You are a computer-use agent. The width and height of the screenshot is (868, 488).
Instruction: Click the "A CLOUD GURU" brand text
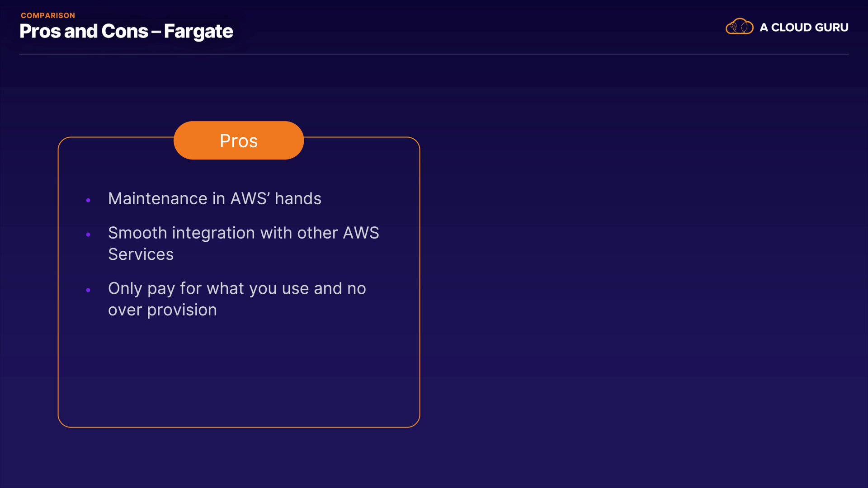coord(804,28)
